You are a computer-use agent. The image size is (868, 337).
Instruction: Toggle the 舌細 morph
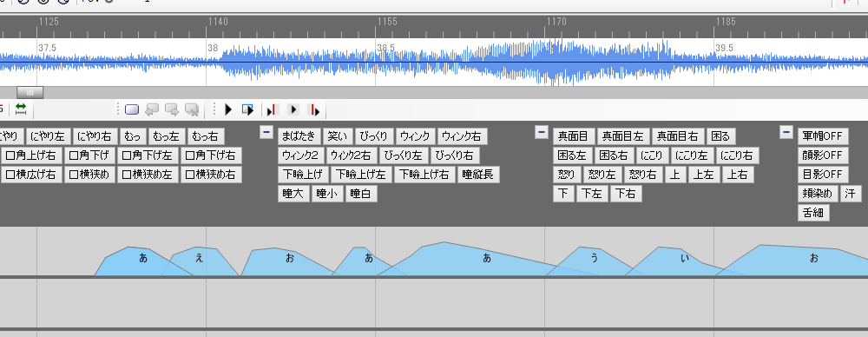click(x=813, y=213)
